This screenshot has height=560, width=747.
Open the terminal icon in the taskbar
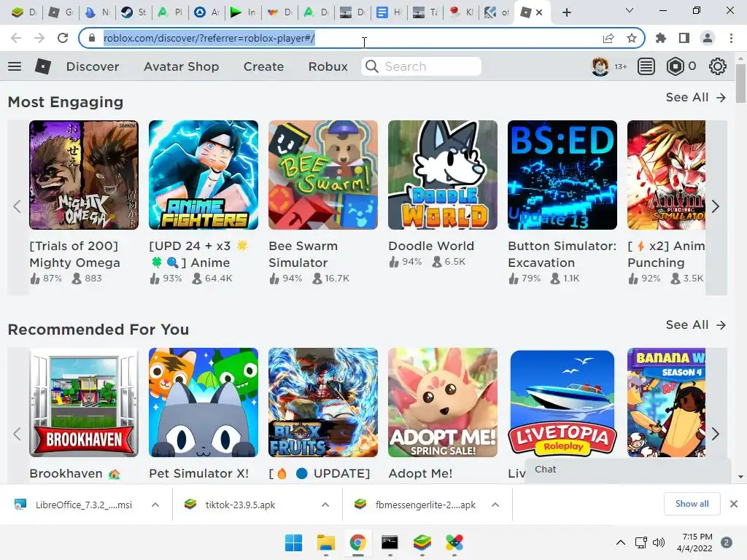[390, 542]
